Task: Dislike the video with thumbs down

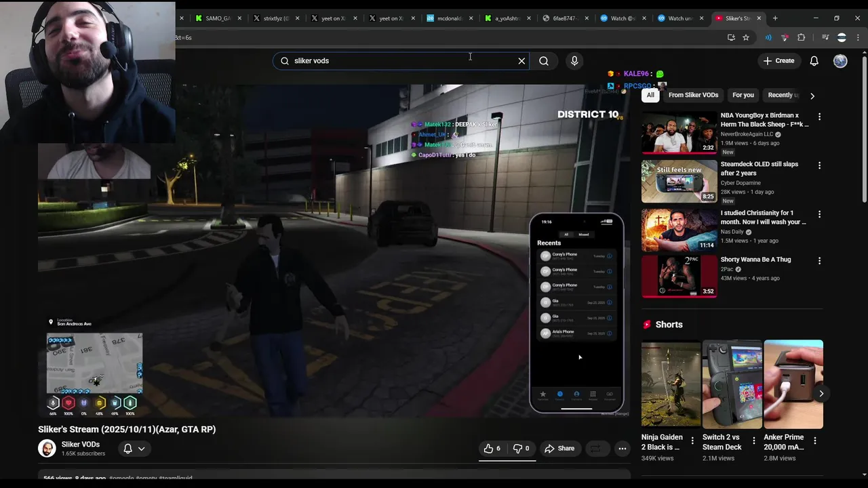Action: point(521,448)
